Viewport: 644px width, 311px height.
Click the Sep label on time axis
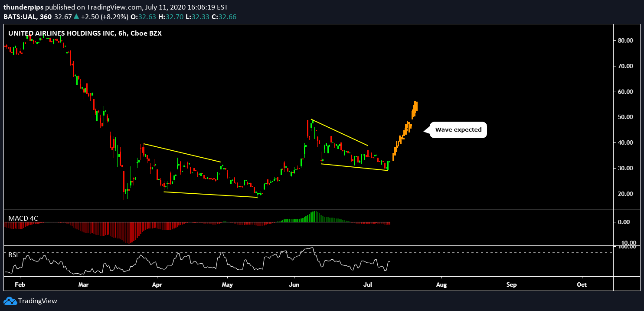(512, 285)
